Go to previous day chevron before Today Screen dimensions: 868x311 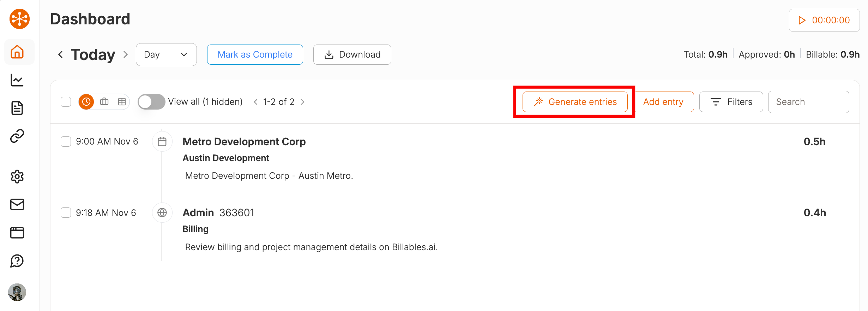point(61,55)
